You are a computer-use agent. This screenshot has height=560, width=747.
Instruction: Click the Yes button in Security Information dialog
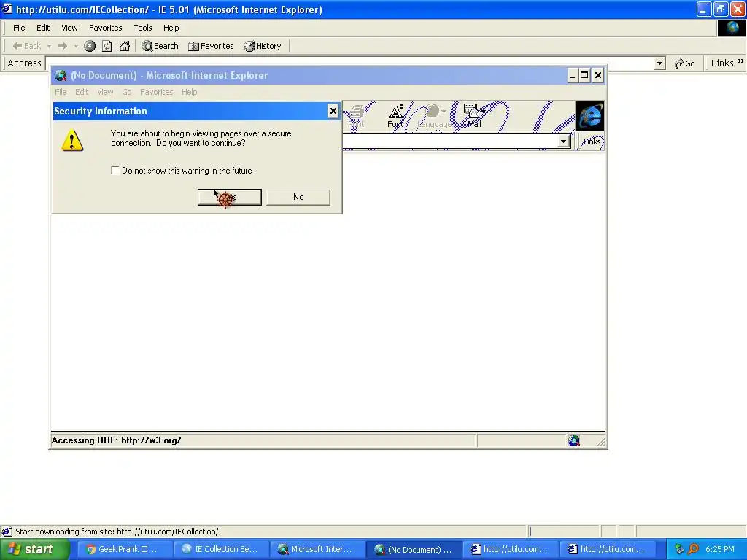coord(229,197)
